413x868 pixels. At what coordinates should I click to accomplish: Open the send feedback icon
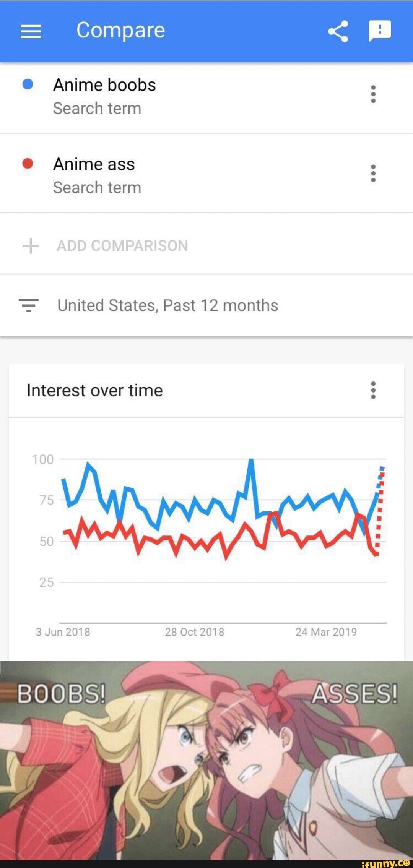(x=379, y=31)
